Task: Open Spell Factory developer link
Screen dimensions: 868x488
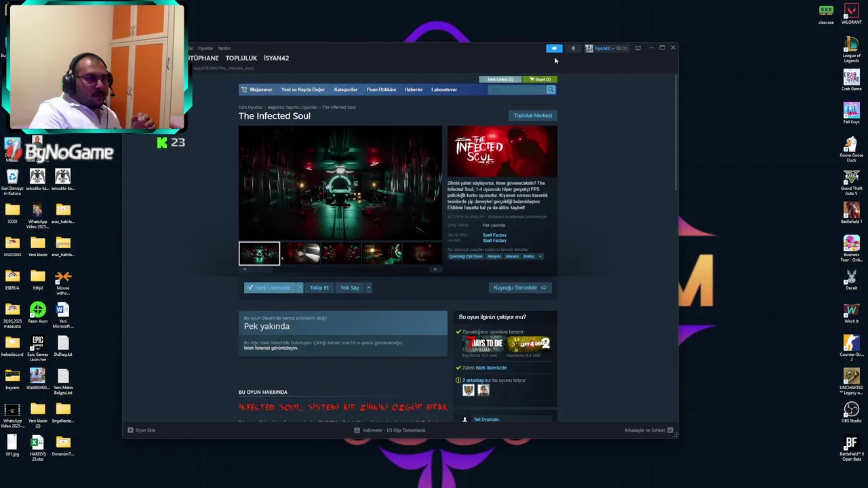Action: pyautogui.click(x=494, y=235)
